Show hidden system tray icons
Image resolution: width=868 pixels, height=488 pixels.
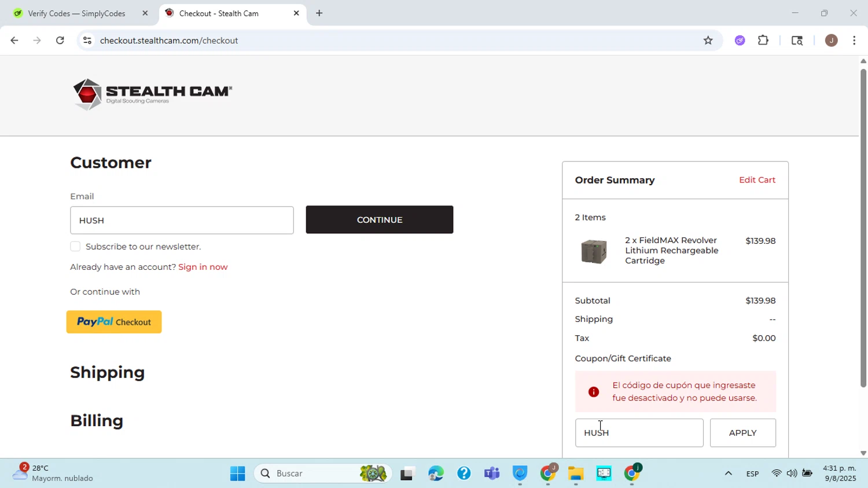click(x=729, y=474)
